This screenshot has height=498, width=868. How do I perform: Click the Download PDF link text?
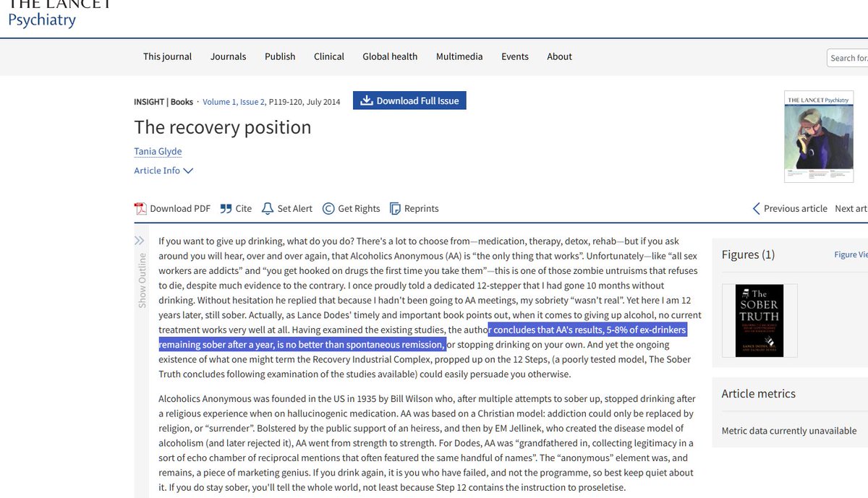(180, 208)
